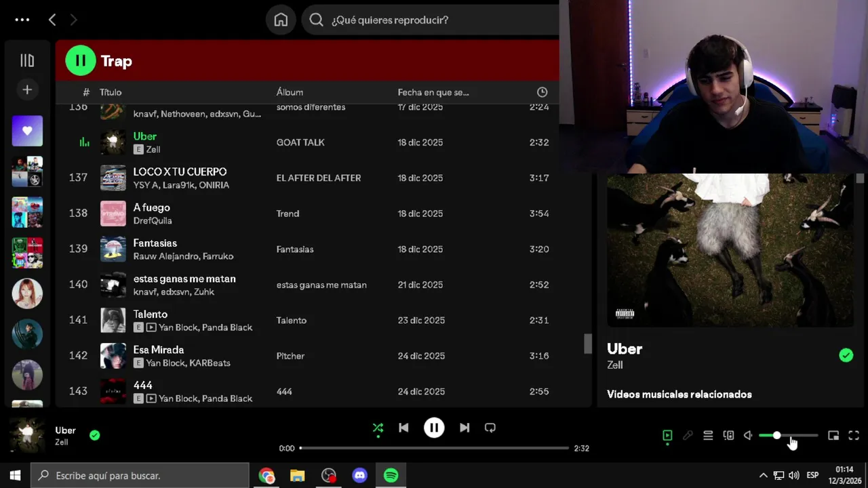
Task: Open artist KARBeats
Action: (x=209, y=363)
